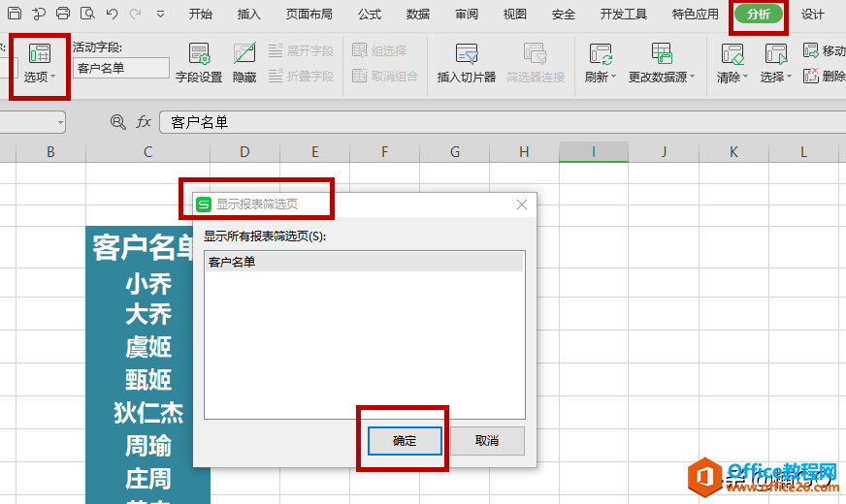The image size is (846, 504).
Task: Click the 小乔 cell
Action: 147,283
